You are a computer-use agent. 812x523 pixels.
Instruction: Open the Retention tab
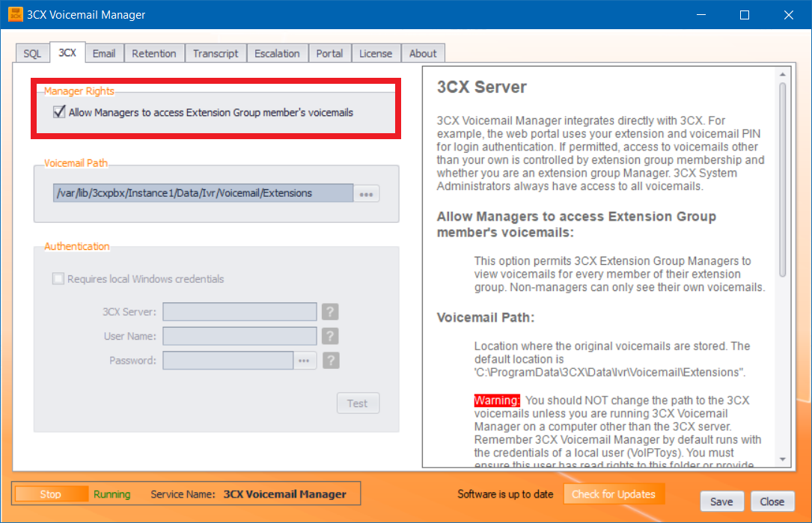pos(154,52)
